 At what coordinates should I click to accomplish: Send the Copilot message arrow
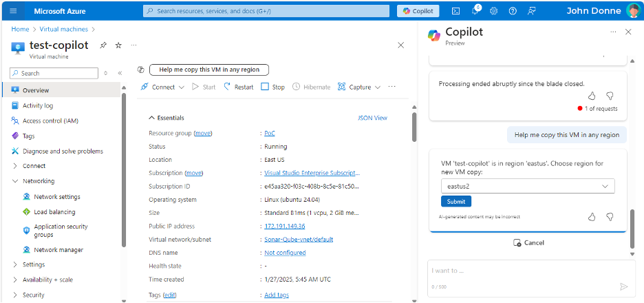624,286
